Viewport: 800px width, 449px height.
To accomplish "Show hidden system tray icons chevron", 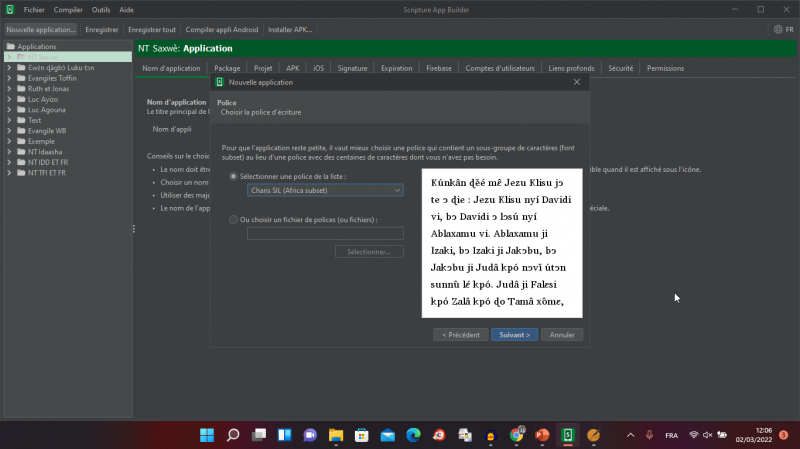I will pyautogui.click(x=630, y=435).
